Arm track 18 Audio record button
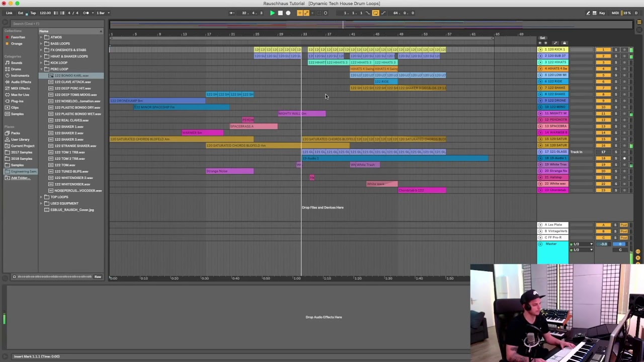Screen dimensions: 644x362 tap(624, 158)
